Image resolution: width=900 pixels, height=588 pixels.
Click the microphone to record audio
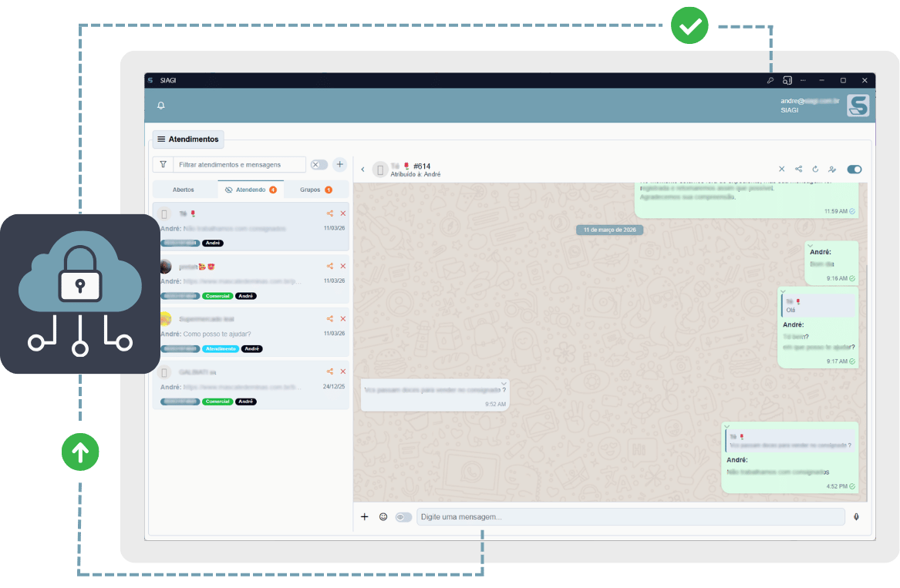coord(856,517)
